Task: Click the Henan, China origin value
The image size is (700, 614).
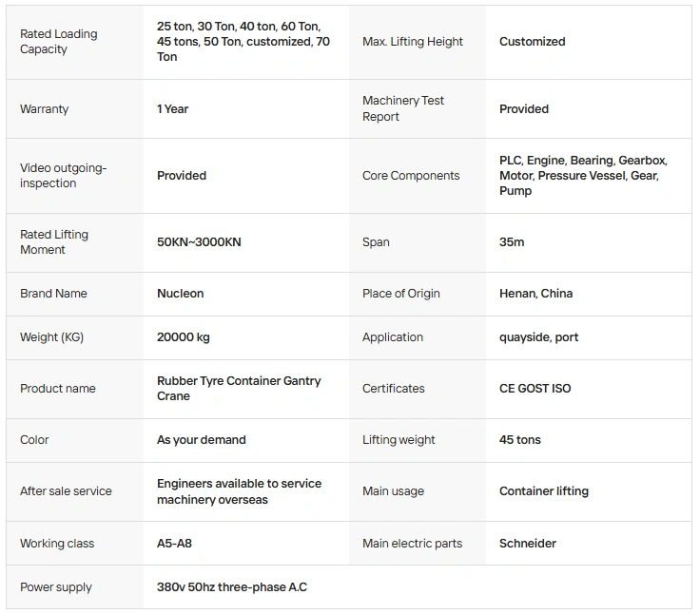Action: tap(535, 293)
